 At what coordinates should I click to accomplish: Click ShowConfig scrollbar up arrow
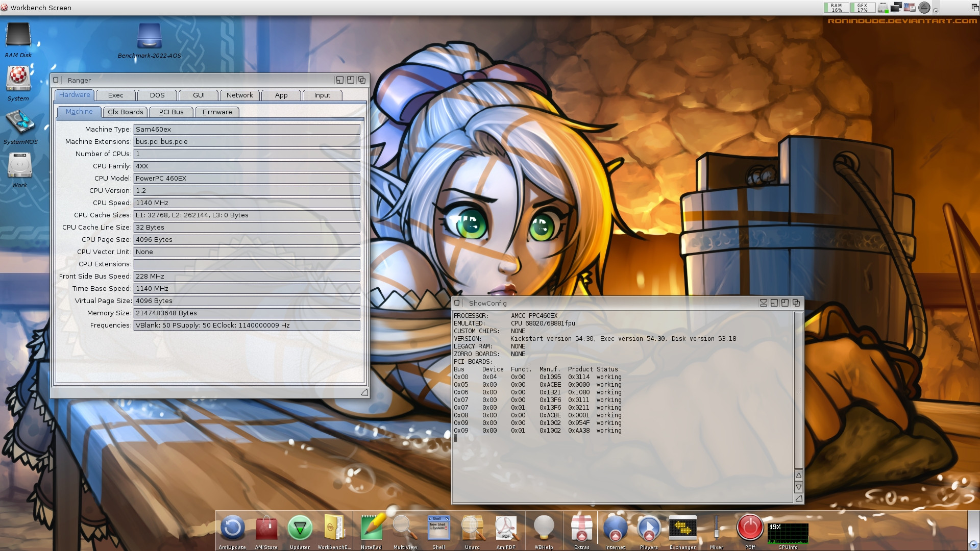(799, 475)
